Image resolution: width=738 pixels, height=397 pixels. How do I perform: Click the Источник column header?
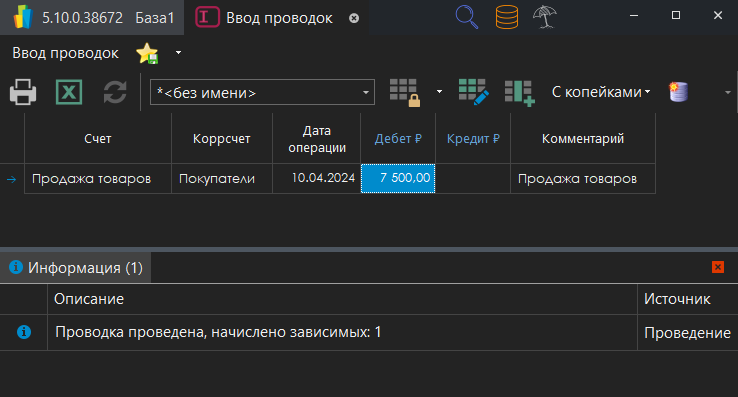[688, 299]
